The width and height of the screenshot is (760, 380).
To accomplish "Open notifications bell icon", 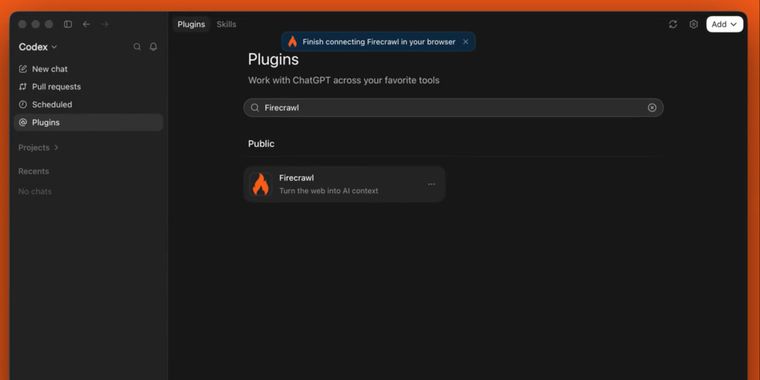I will pos(153,47).
